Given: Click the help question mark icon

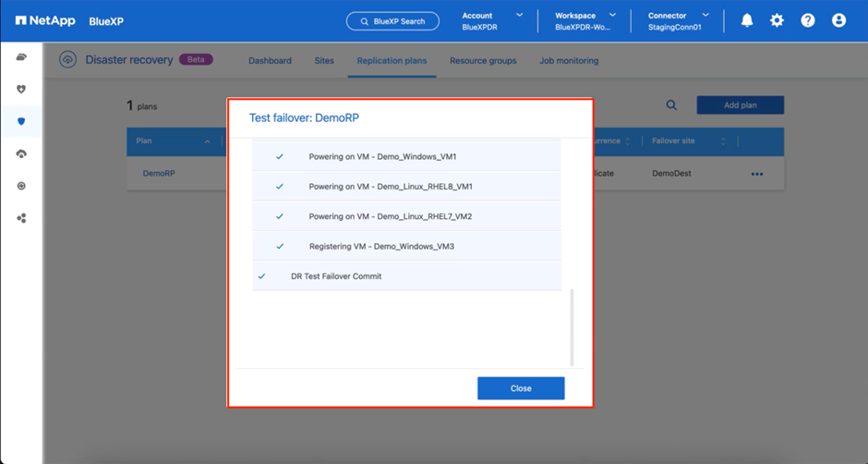Looking at the screenshot, I should (x=808, y=20).
